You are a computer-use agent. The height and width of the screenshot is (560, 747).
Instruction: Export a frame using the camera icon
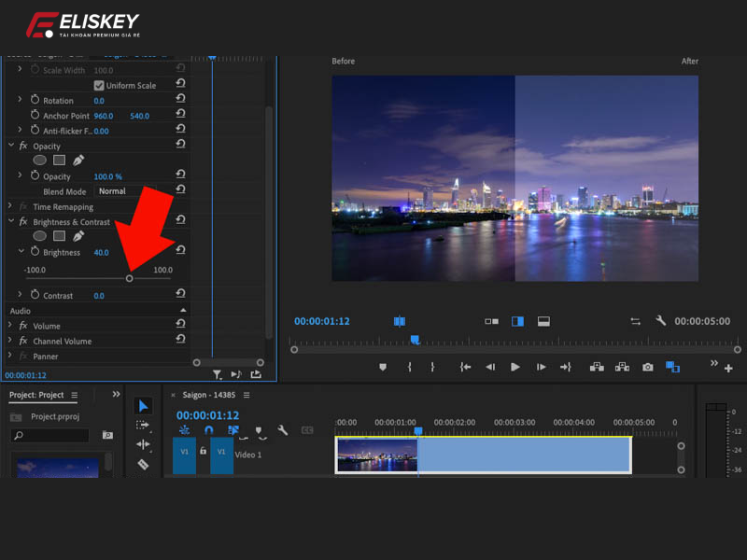646,366
